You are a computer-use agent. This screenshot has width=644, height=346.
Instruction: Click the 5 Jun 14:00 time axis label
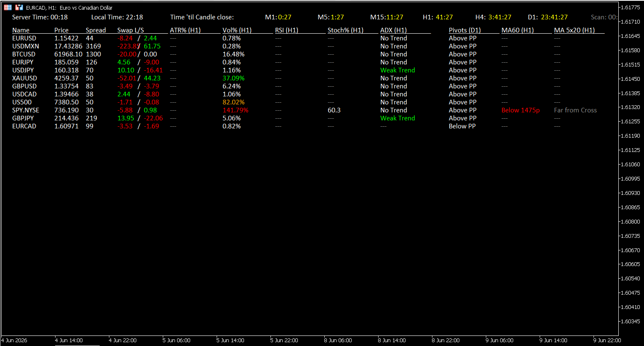coord(230,340)
